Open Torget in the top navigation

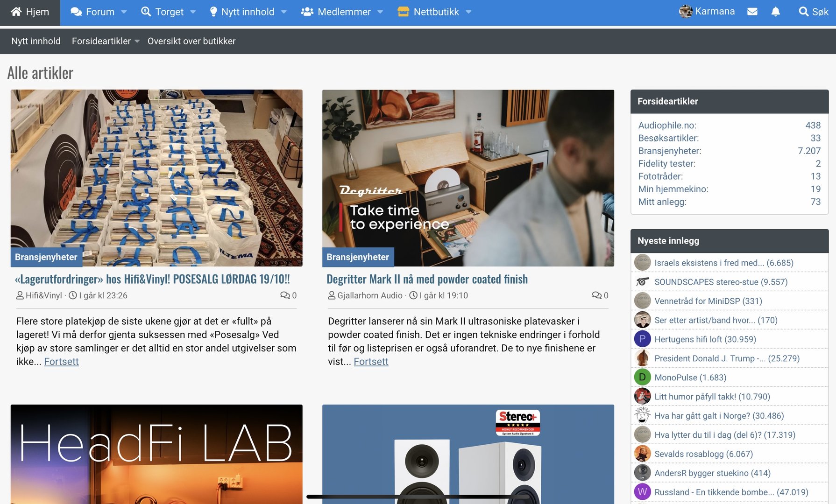coord(169,12)
